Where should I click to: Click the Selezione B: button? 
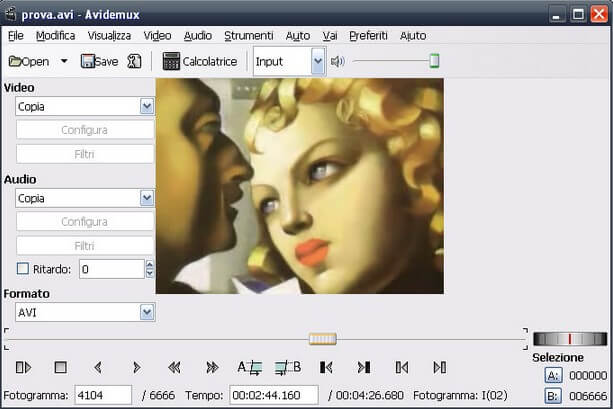[x=553, y=396]
